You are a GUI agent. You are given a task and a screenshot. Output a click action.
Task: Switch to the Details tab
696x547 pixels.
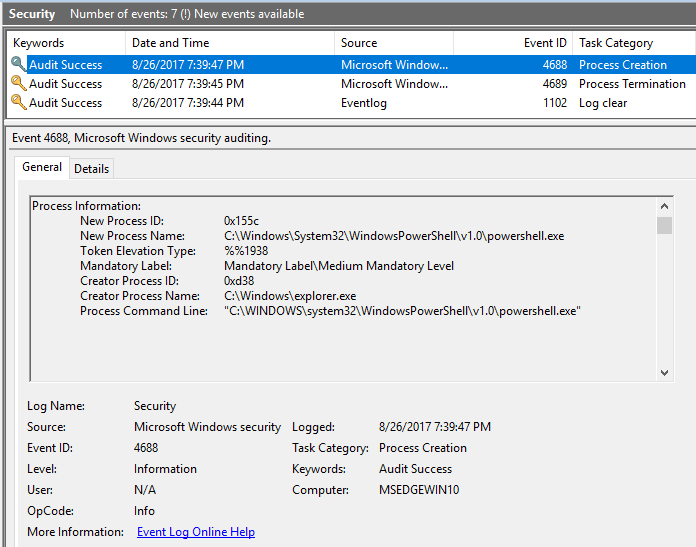pyautogui.click(x=91, y=169)
